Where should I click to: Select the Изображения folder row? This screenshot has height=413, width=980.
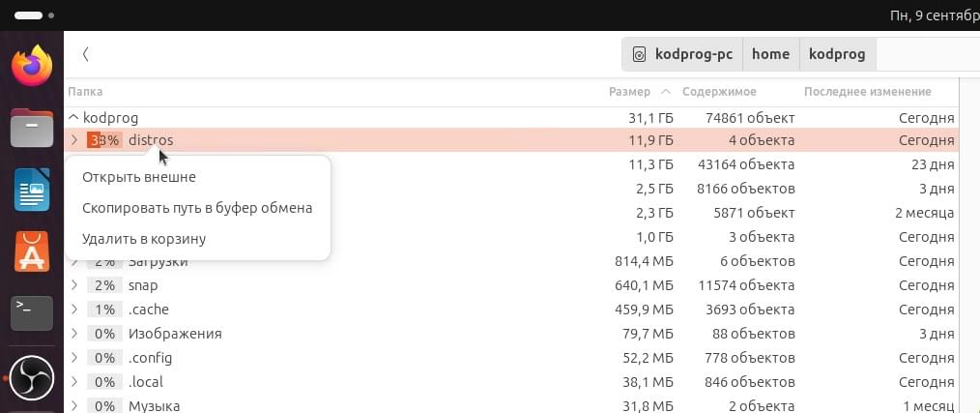tap(510, 334)
